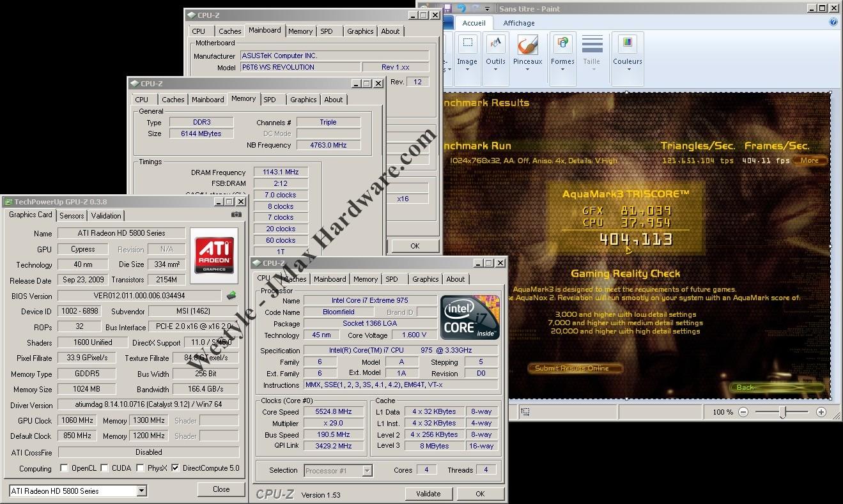Viewport: 843px width, 504px height.
Task: Click OK beside the Validate button in CPU-Z
Action: [x=480, y=494]
